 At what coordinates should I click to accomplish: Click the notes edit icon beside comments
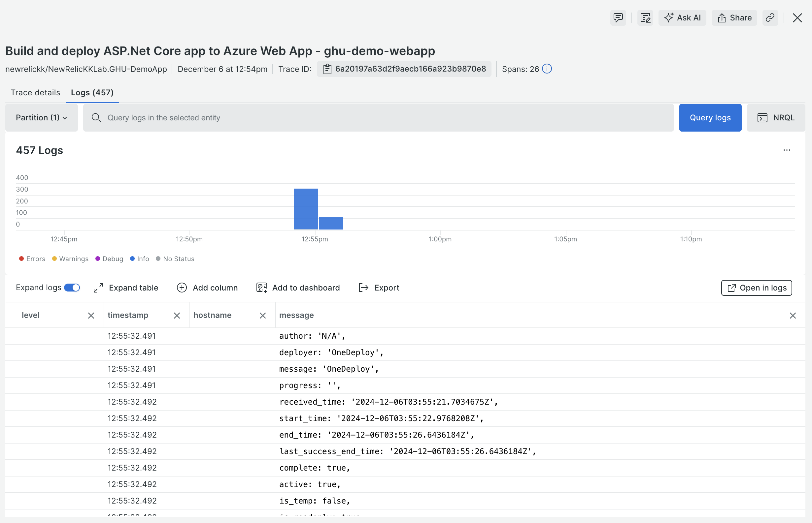click(645, 18)
